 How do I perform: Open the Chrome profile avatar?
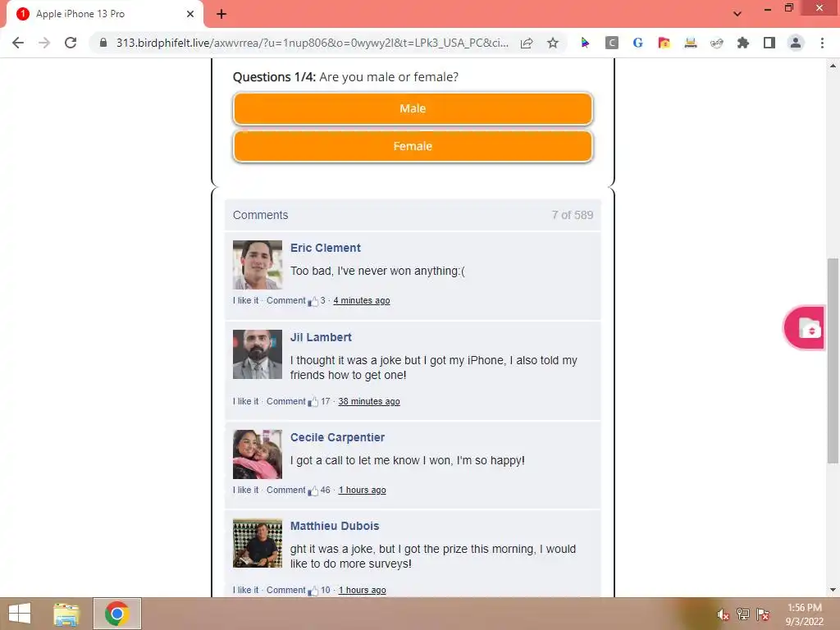click(x=796, y=43)
